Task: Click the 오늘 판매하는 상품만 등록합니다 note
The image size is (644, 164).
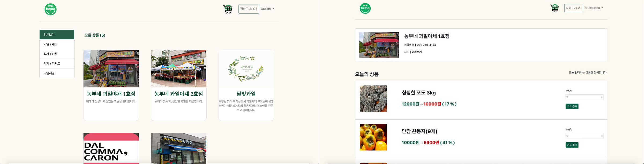Action: (x=588, y=73)
